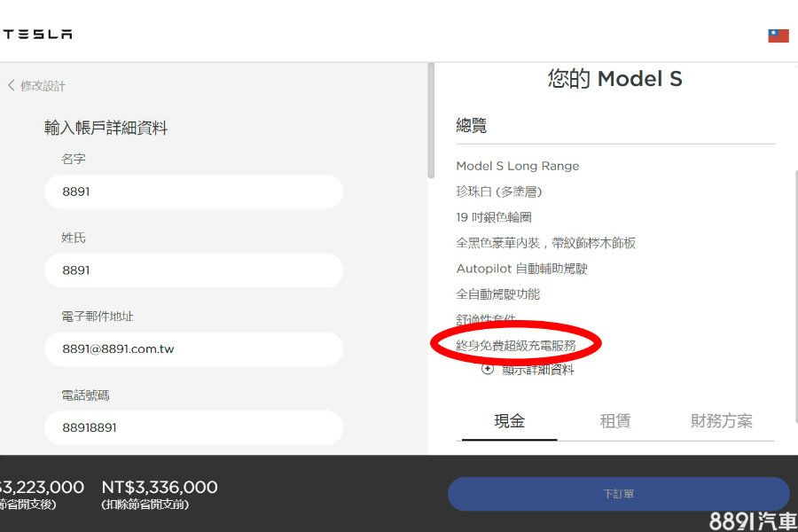The height and width of the screenshot is (532, 798).
Task: Click the 您的 Model S heading
Action: [614, 79]
